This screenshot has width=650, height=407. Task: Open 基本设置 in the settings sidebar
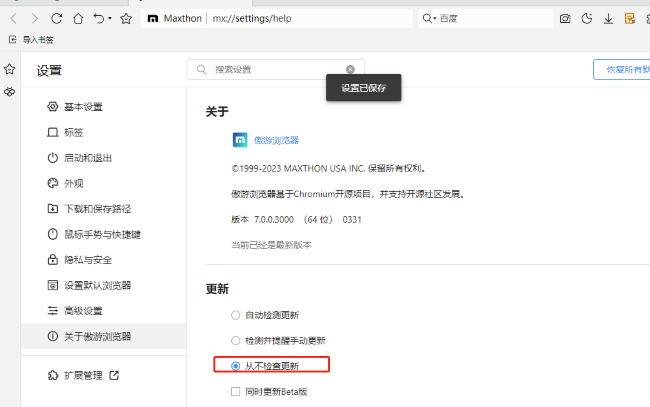[x=83, y=107]
